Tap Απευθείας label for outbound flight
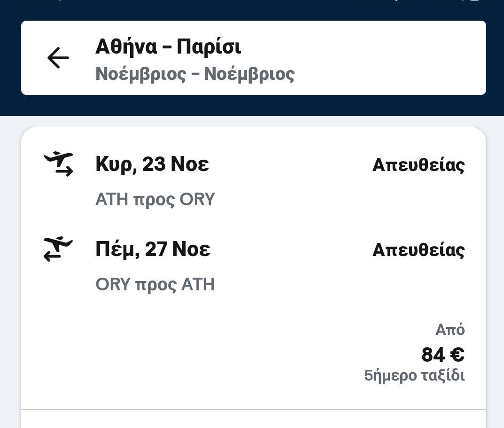Viewport: 504px width, 428px height. pos(418,165)
